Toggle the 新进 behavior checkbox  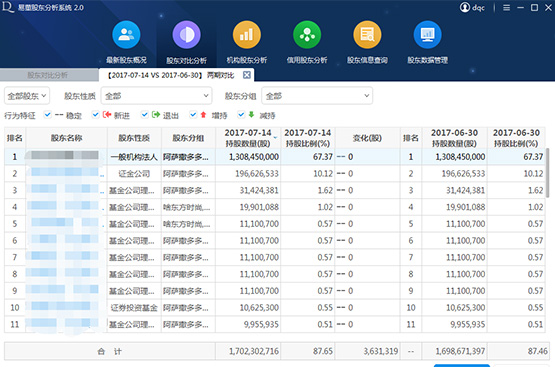(x=95, y=115)
